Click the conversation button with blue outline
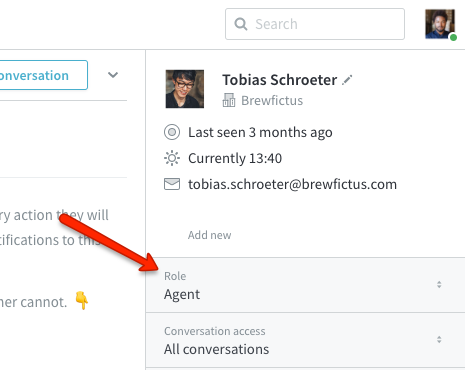Screen dimensions: 465x370 click(43, 75)
